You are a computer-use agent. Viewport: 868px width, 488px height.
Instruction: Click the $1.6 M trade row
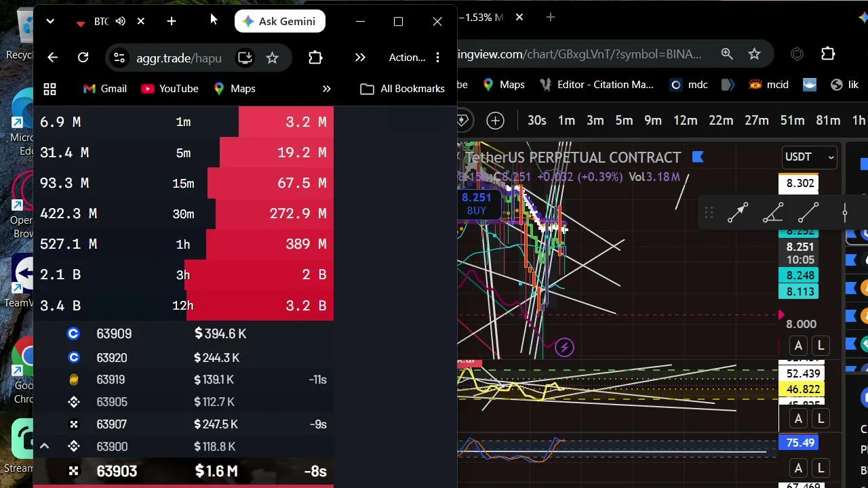tap(184, 471)
